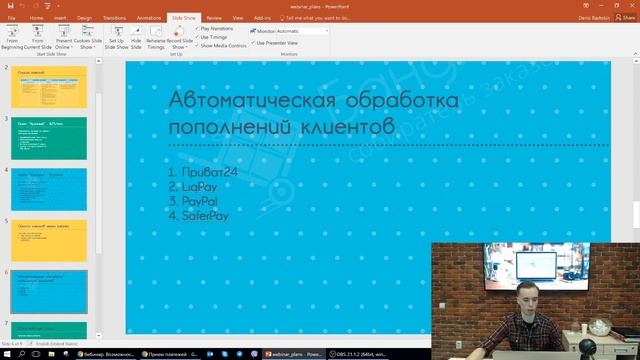Switch to Chrome Вебинар window in taskbar
This screenshot has width=640, height=360.
click(106, 354)
